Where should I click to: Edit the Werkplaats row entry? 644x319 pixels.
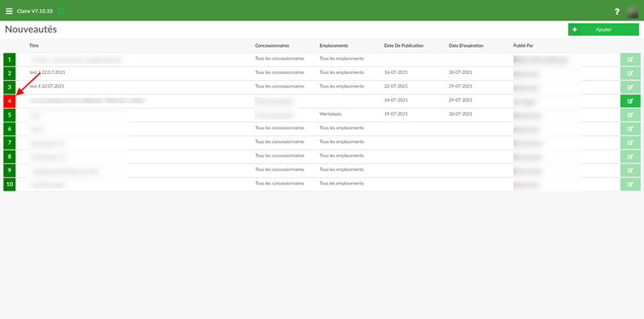point(630,115)
